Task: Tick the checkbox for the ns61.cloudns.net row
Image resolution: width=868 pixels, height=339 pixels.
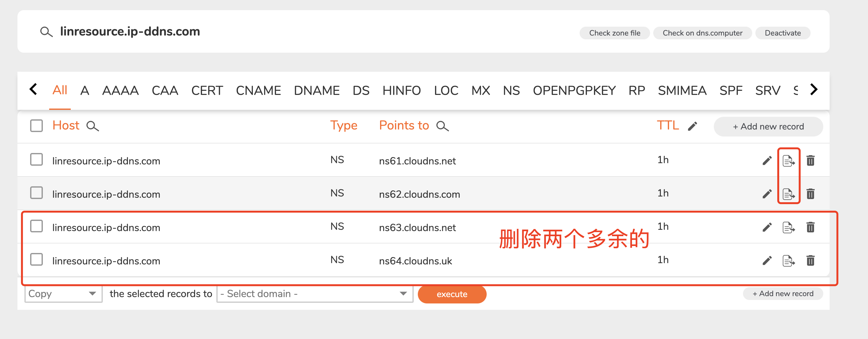Action: coord(36,159)
